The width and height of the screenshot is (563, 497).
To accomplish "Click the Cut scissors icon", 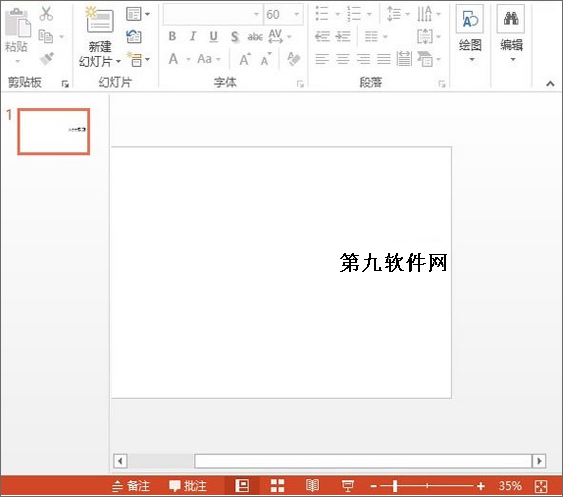I will pyautogui.click(x=46, y=14).
